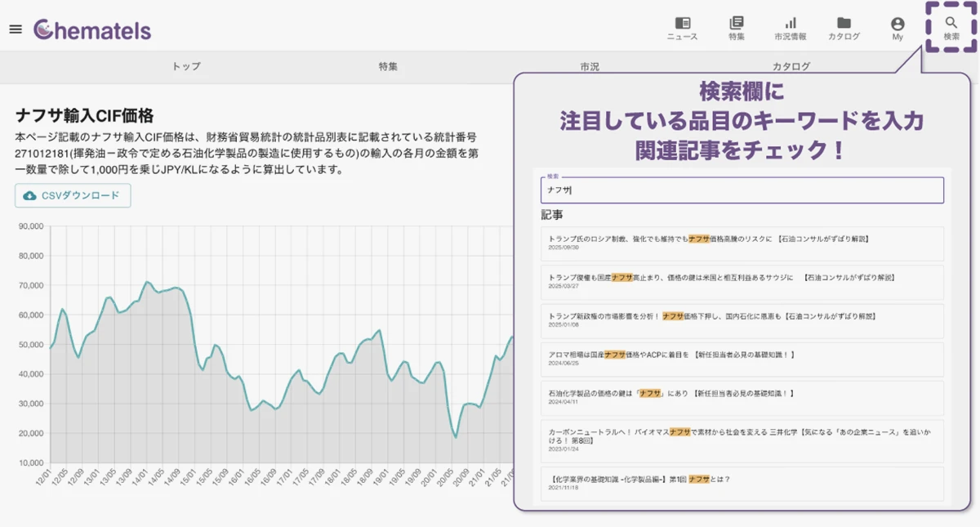Open the カタログ folder icon
Image resolution: width=980 pixels, height=527 pixels.
844,29
